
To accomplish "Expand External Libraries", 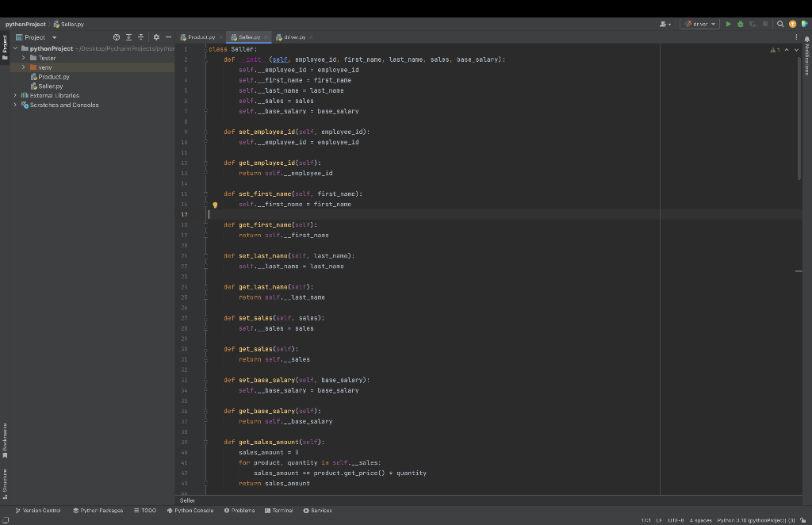I will [14, 95].
